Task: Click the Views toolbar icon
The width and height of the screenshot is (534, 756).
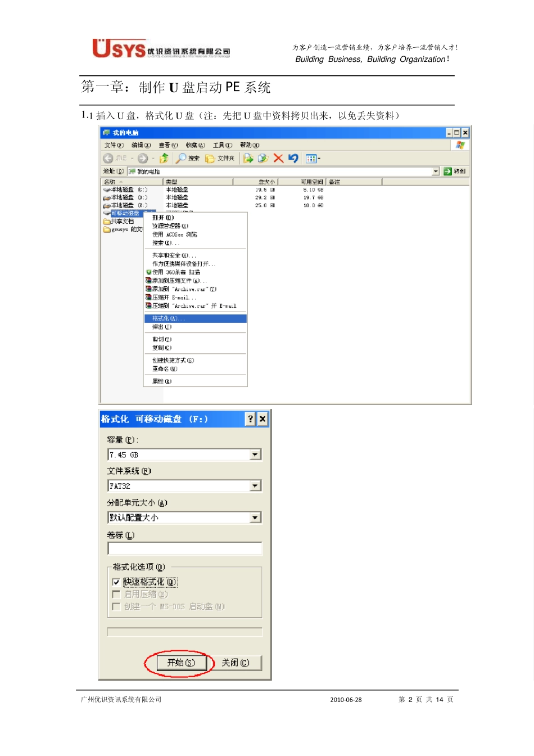Action: pyautogui.click(x=311, y=159)
